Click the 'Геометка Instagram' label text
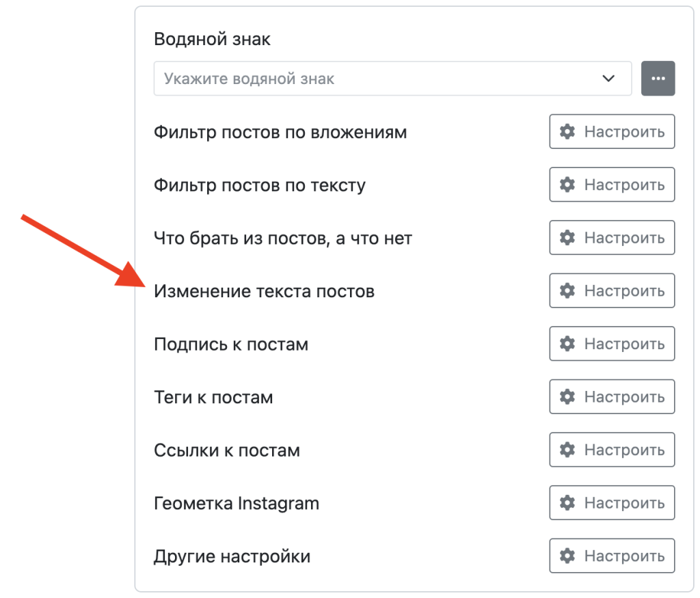700x598 pixels. point(237,504)
